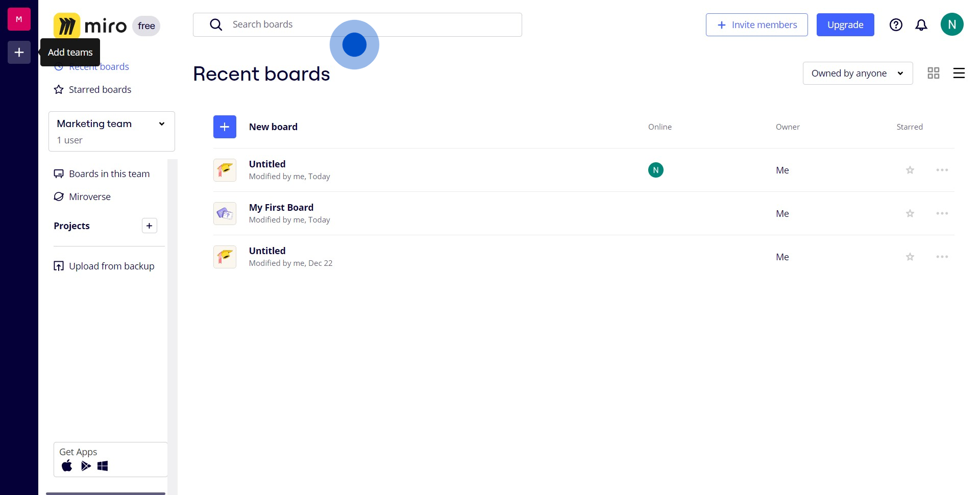Star the Untitled board from Dec 22
980x495 pixels.
click(x=910, y=257)
